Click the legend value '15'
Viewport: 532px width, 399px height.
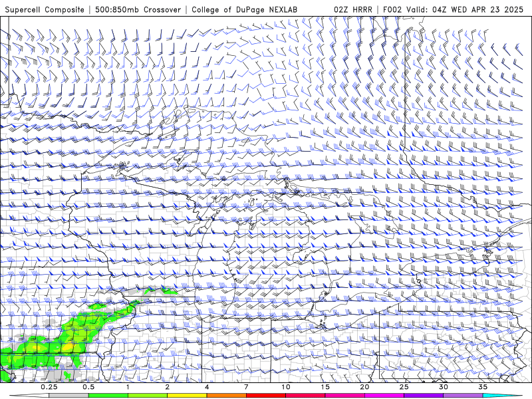(x=325, y=387)
